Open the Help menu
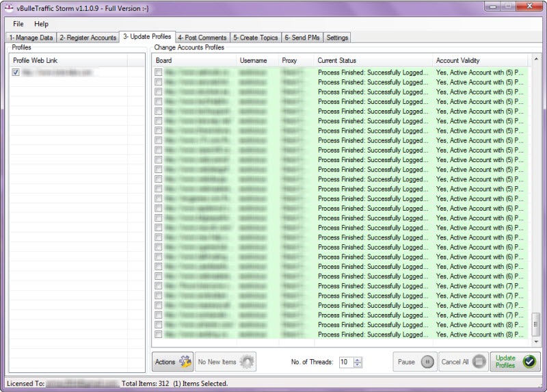 (x=41, y=24)
